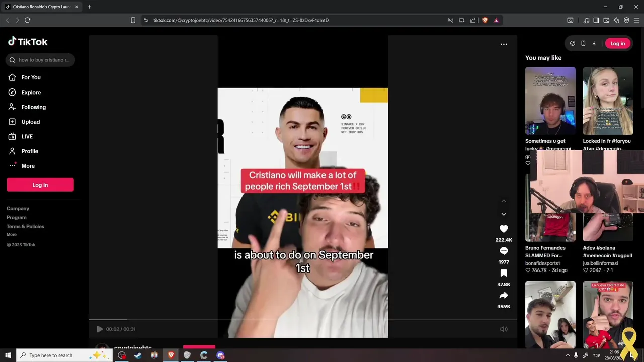Click the '#dev #solana #memecoin #rugpull' title
Image resolution: width=644 pixels, height=362 pixels.
pos(607,252)
